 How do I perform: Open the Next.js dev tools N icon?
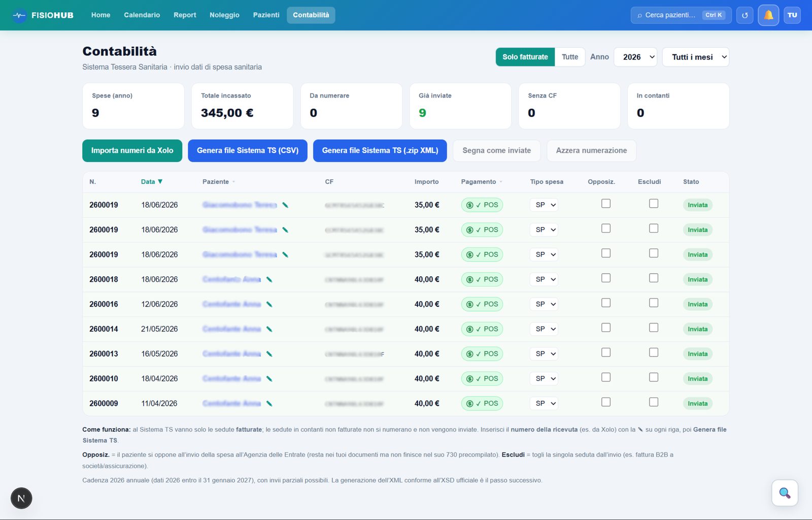(x=21, y=498)
